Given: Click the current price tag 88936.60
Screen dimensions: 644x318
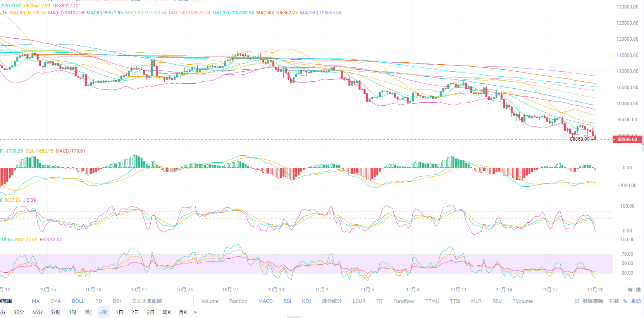Looking at the screenshot, I should [x=627, y=139].
